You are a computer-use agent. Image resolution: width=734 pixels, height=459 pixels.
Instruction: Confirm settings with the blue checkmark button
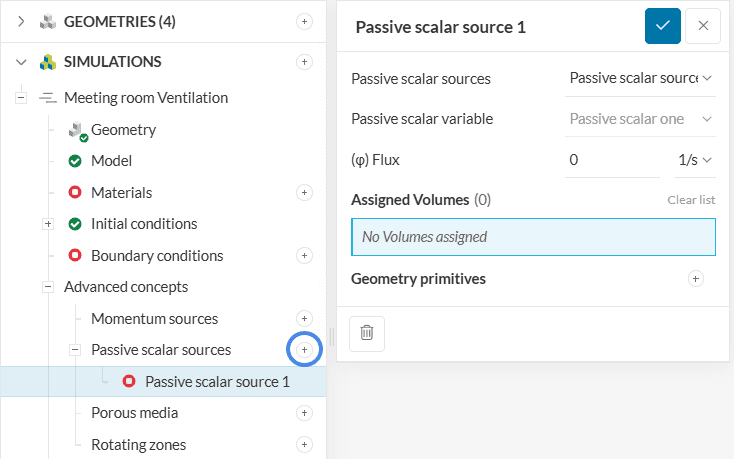662,26
